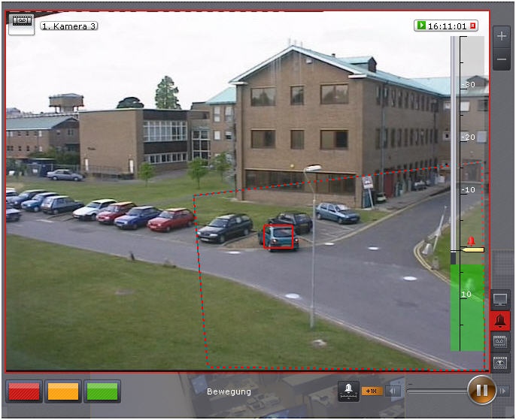
Task: Click the -20 mark on timeline scale
Action: click(469, 137)
